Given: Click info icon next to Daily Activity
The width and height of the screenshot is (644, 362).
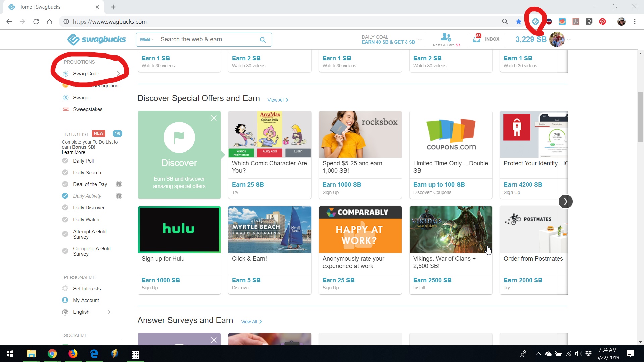Looking at the screenshot, I should (119, 196).
